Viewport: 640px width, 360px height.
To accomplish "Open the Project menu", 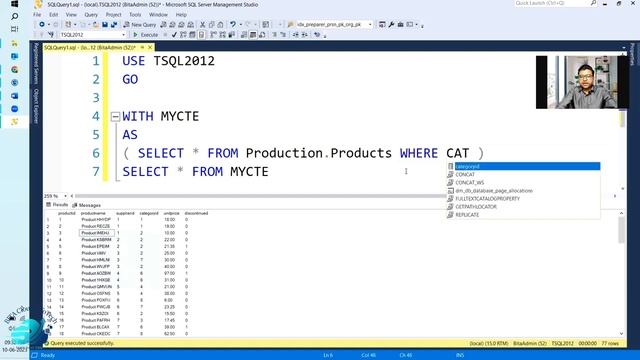I will click(x=113, y=14).
